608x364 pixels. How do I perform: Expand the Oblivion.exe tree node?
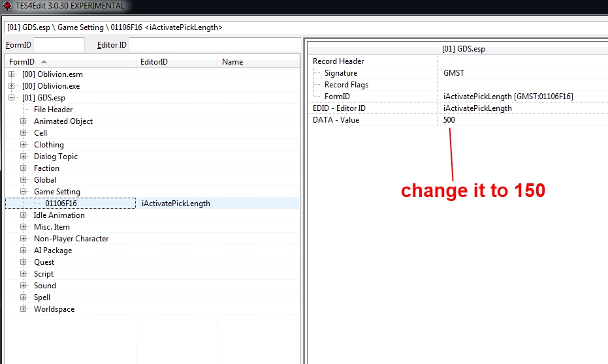coord(12,86)
